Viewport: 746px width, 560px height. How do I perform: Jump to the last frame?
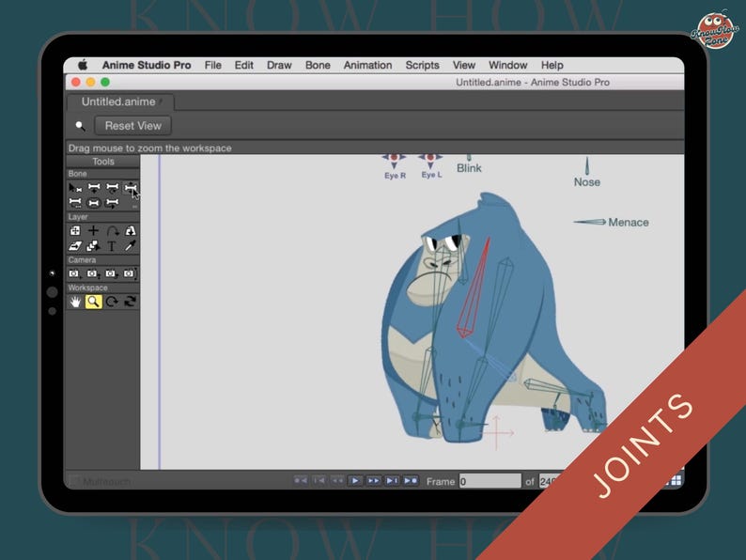[410, 480]
